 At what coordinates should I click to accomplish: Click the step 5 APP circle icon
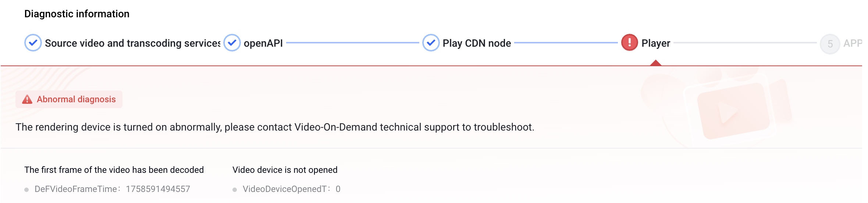pyautogui.click(x=830, y=44)
